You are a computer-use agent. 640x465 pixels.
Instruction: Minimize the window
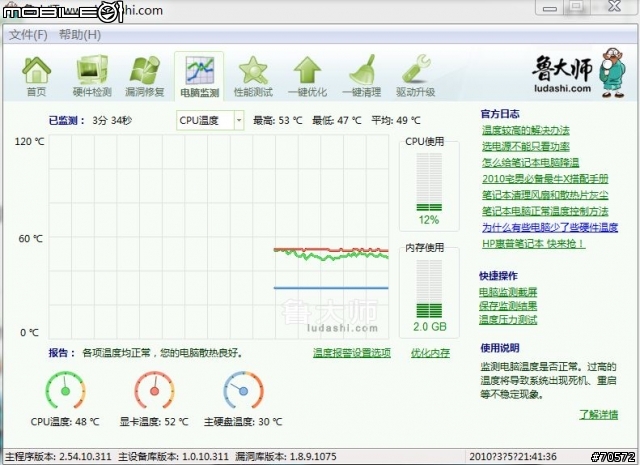click(x=549, y=7)
